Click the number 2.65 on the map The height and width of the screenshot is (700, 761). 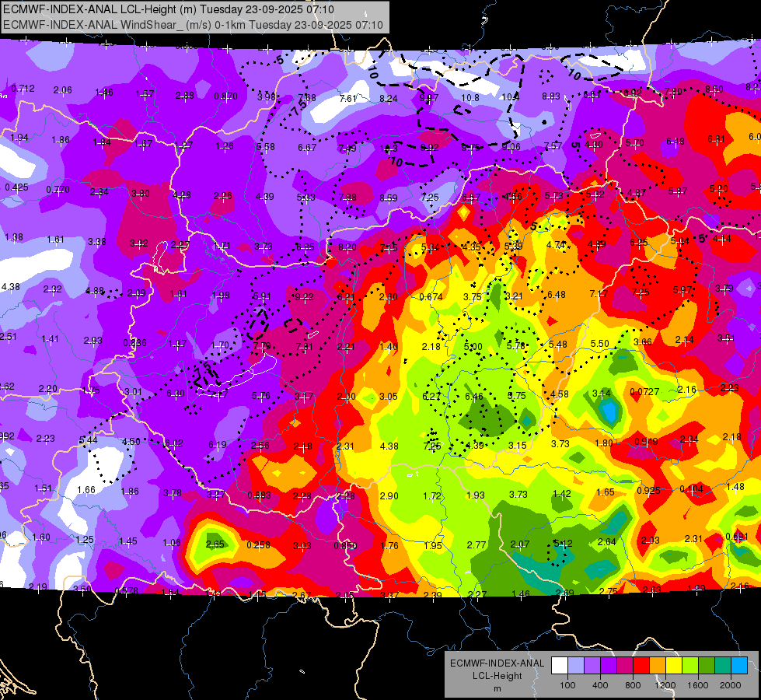[215, 544]
